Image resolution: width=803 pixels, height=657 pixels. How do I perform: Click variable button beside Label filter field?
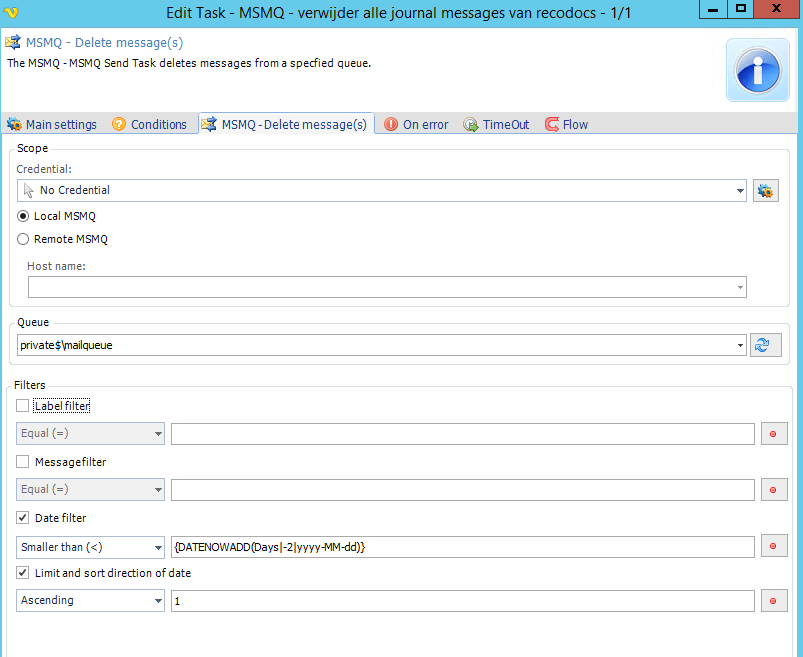(774, 434)
